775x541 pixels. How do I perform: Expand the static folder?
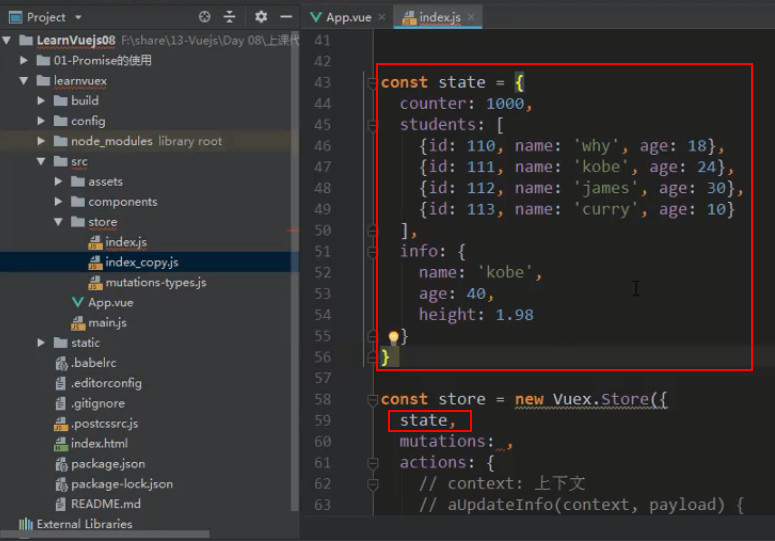(41, 342)
